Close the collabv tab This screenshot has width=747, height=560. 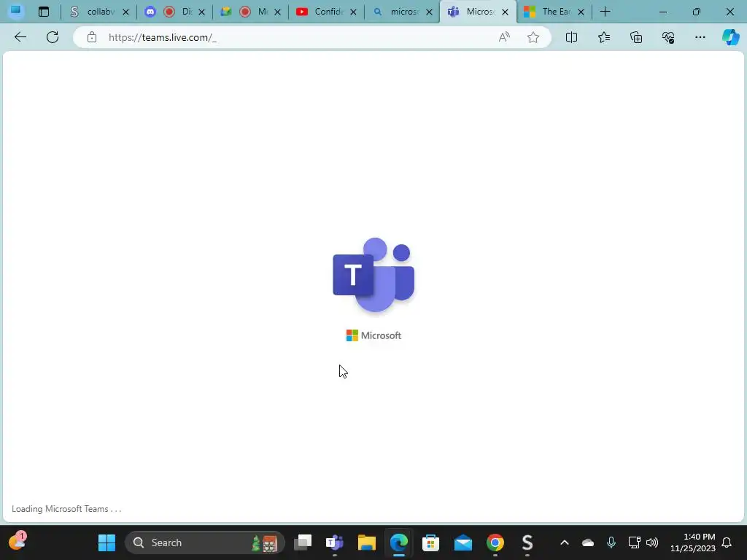click(x=125, y=12)
